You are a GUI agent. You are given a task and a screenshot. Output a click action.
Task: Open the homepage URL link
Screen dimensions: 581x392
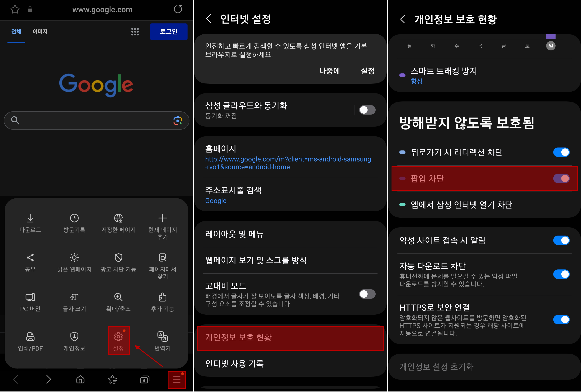(x=288, y=163)
